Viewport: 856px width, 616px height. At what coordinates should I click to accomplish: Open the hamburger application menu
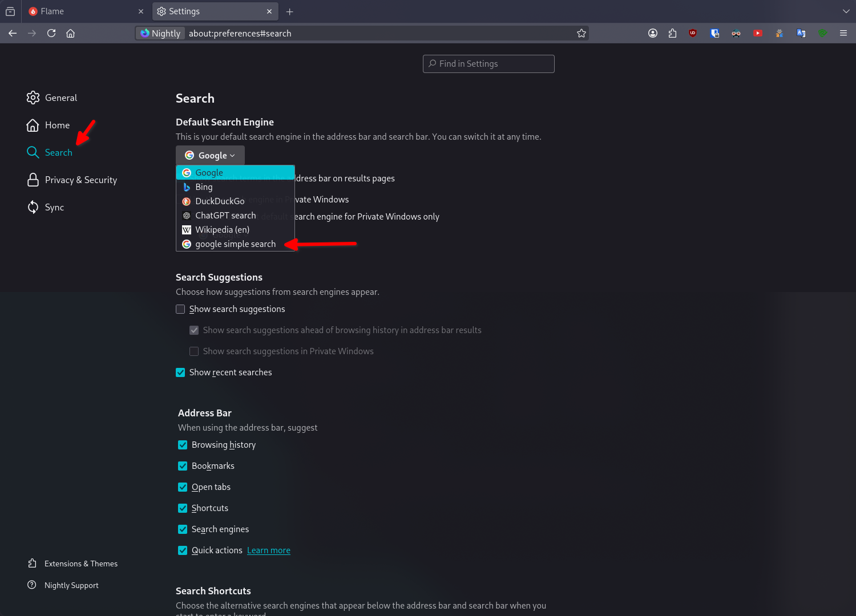(x=843, y=33)
